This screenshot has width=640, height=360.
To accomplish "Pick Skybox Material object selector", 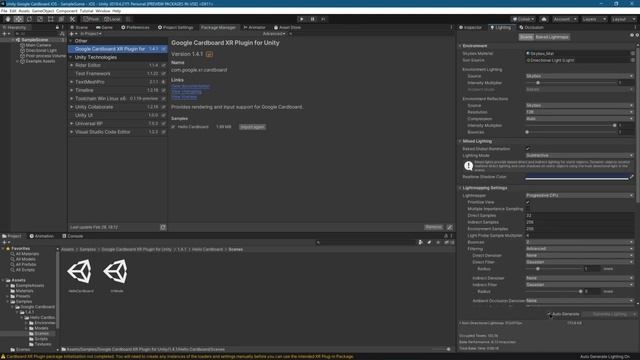I will pos(633,53).
